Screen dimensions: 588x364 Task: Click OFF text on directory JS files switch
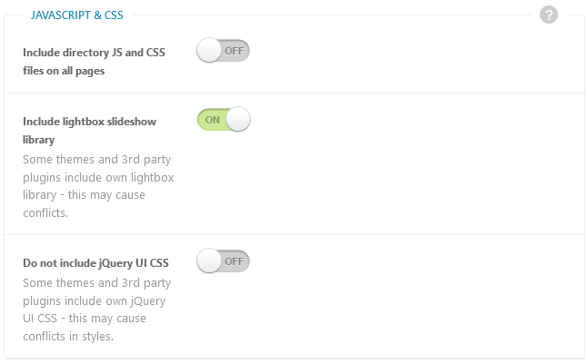234,51
